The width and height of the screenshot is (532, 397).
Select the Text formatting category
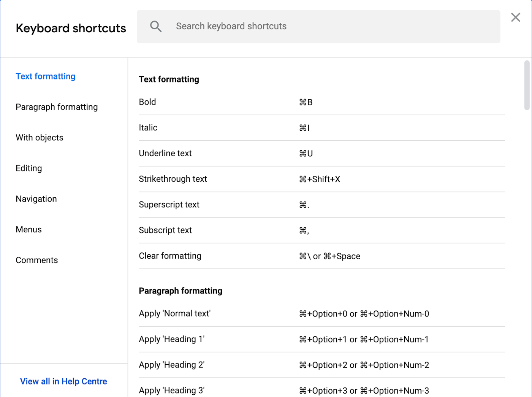tap(46, 76)
